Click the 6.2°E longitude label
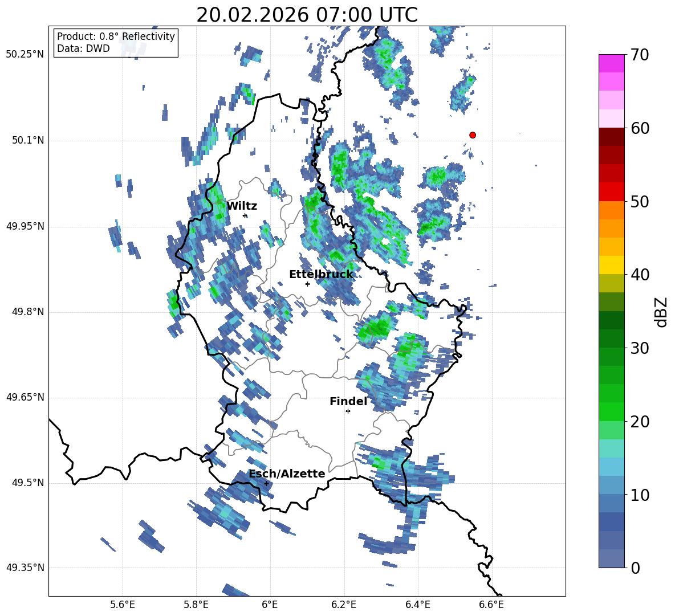Screen dimensions: 675x616 point(344,605)
